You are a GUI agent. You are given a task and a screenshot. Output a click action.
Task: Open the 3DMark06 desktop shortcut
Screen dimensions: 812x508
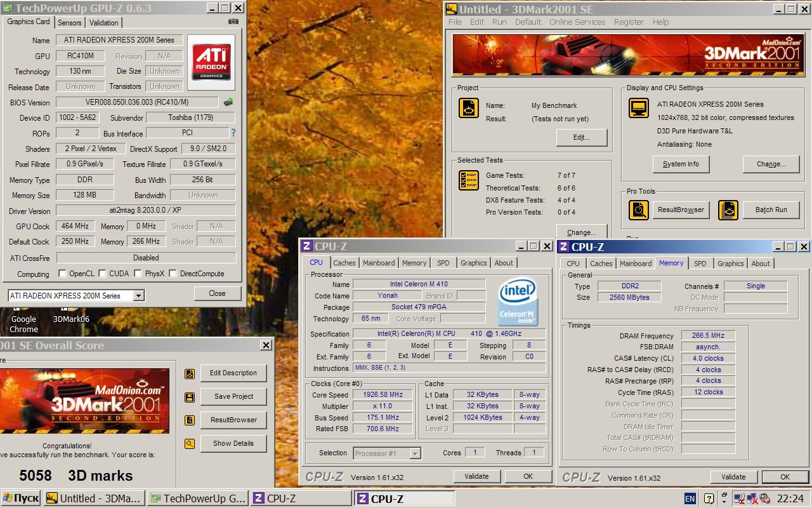[x=71, y=316]
